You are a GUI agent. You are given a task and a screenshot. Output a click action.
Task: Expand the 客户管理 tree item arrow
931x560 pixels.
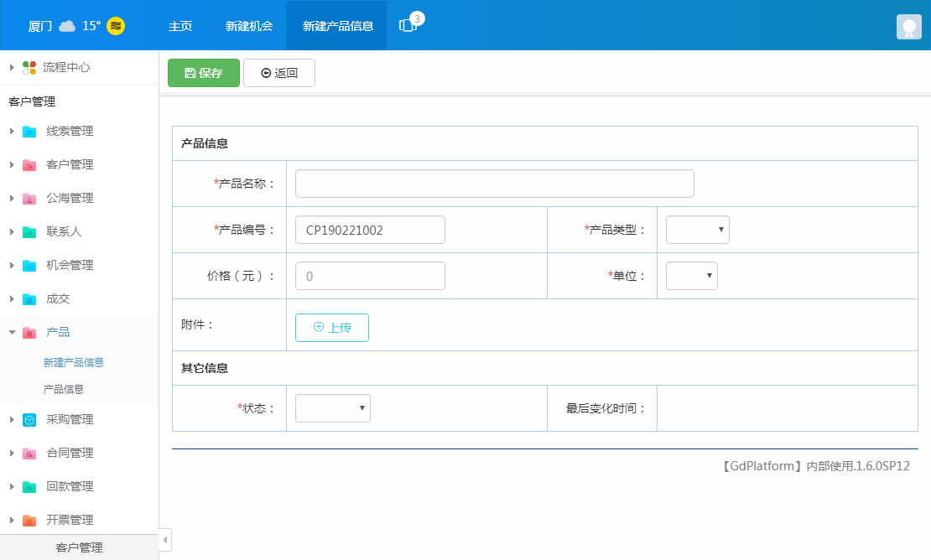tap(12, 165)
